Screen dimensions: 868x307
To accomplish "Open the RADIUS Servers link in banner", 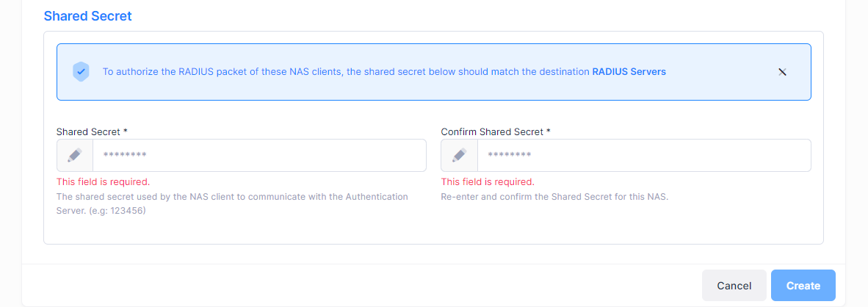I will (629, 72).
